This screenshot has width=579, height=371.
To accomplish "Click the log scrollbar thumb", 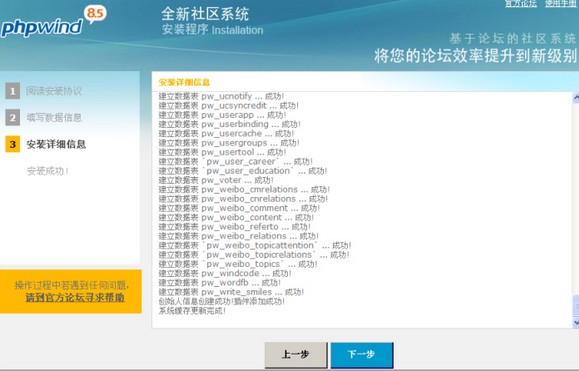I will tap(576, 305).
